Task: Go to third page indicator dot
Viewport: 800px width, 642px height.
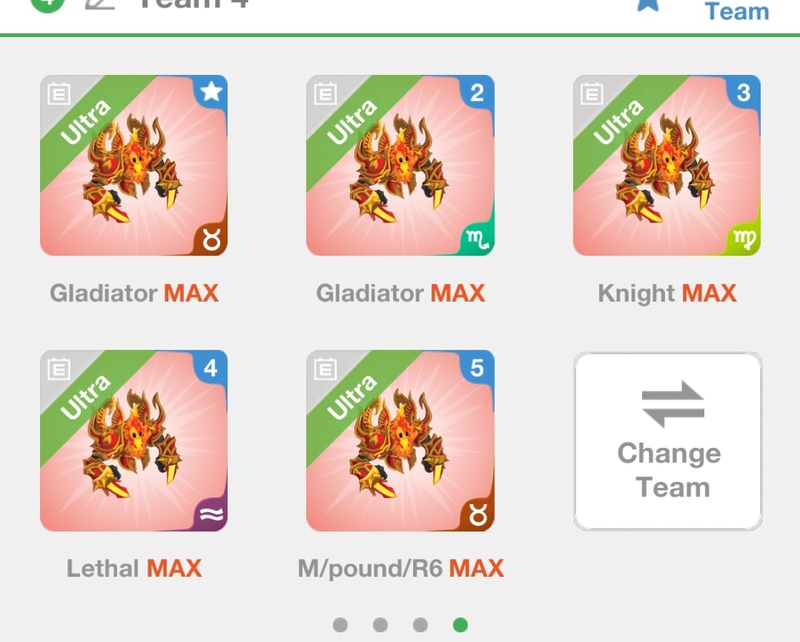Action: 420,625
